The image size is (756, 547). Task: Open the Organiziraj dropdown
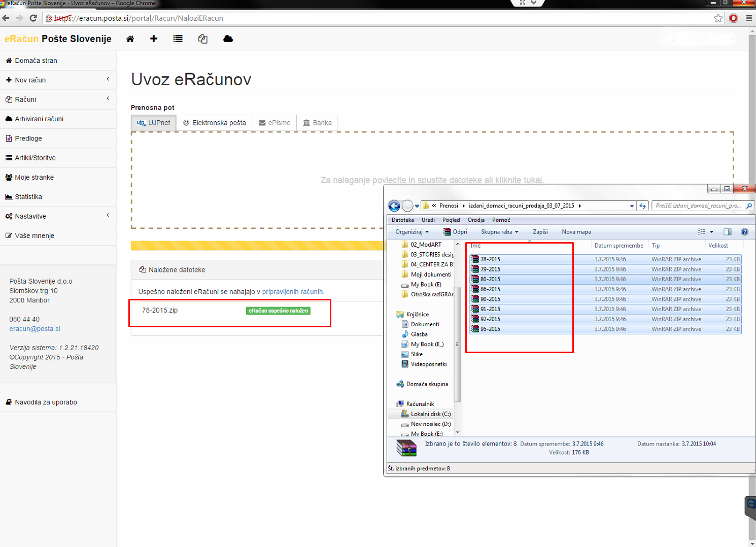point(412,232)
